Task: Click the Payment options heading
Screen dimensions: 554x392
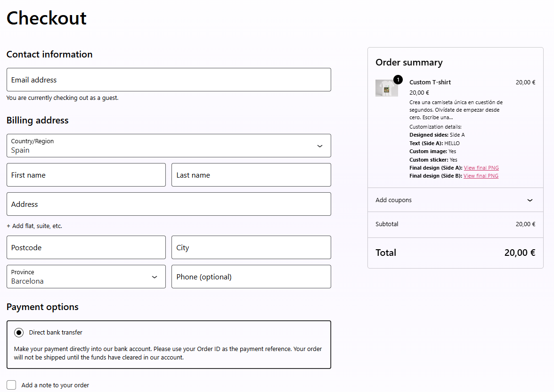Action: [x=42, y=307]
